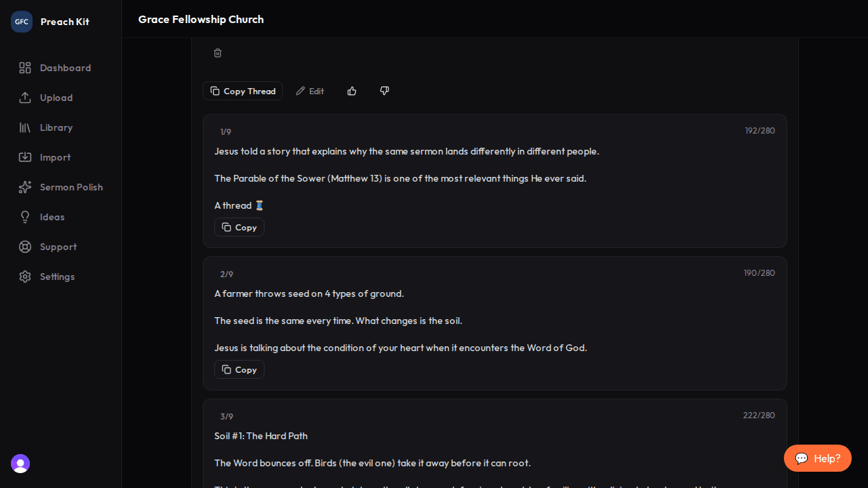This screenshot has height=488, width=868.
Task: Copy tweet 1/9 about the Sower
Action: click(x=239, y=227)
